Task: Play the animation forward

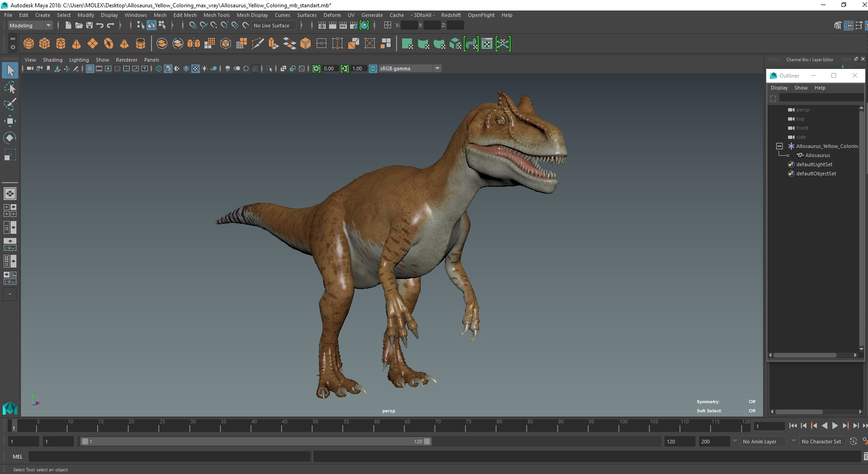Action: coord(835,426)
